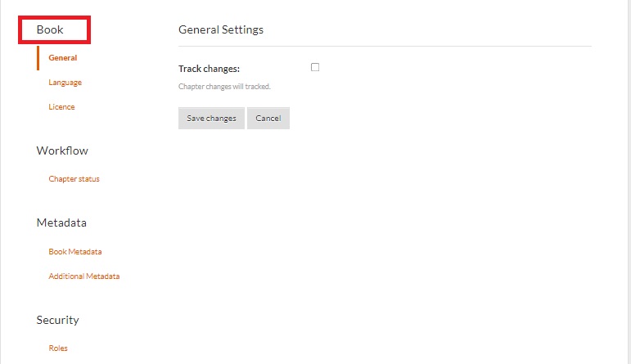Click the Workflow section heading

pos(62,151)
